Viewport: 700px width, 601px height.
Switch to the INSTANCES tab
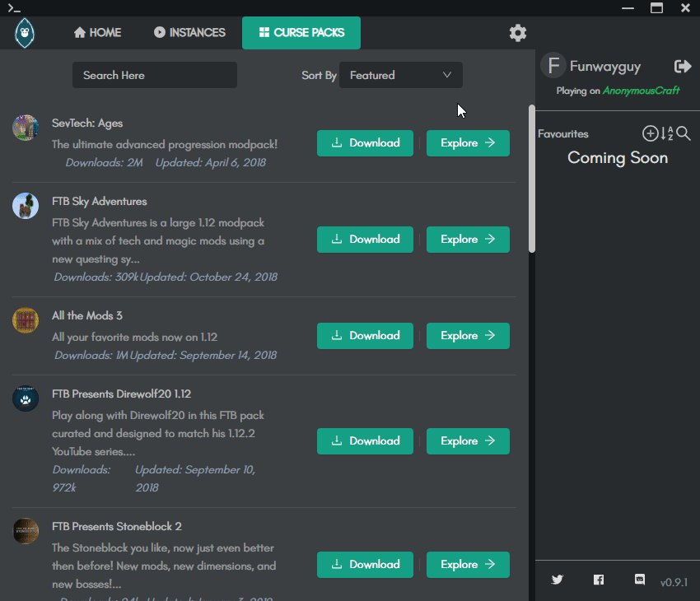coord(189,33)
